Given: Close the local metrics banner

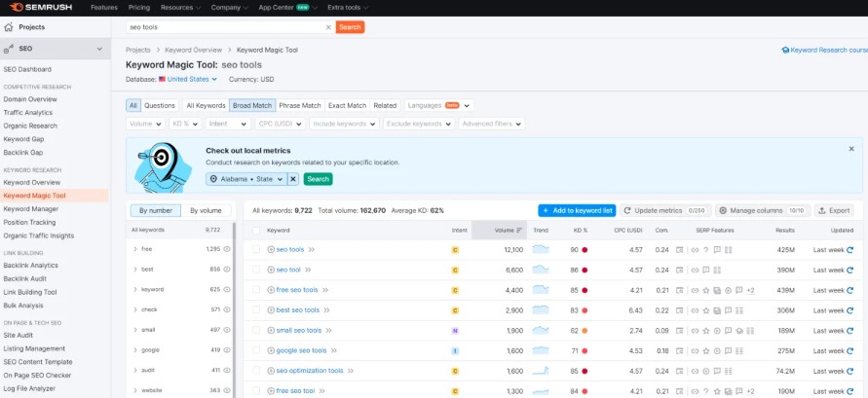Looking at the screenshot, I should (x=850, y=149).
